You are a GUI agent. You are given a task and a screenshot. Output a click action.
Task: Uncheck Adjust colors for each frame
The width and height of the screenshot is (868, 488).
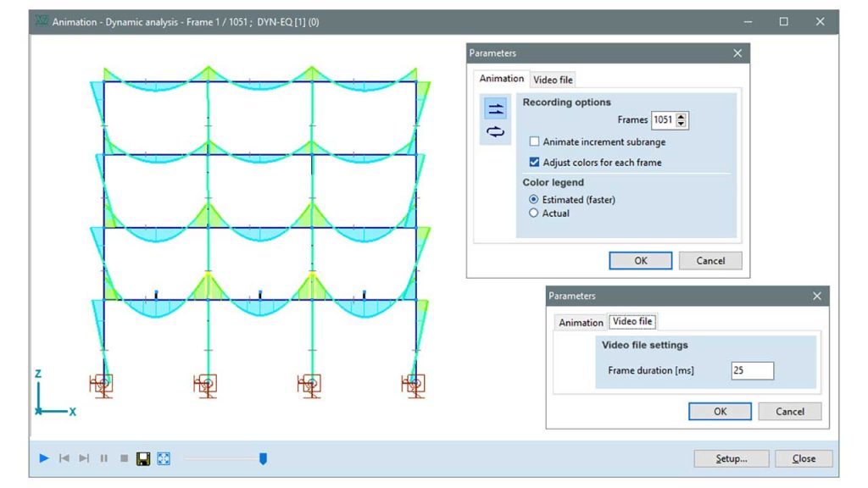535,161
